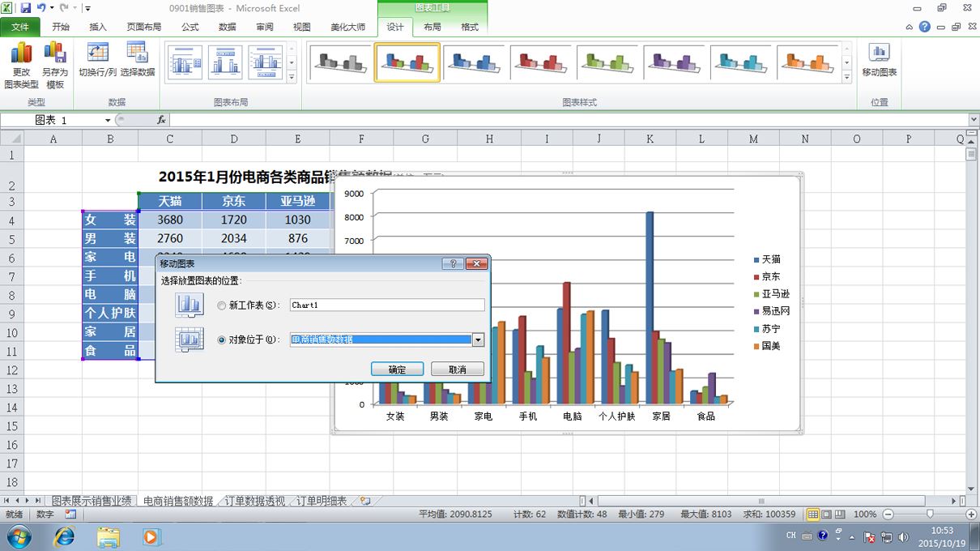The image size is (980, 551).
Task: Switch to Normal view icon in status bar
Action: [813, 515]
